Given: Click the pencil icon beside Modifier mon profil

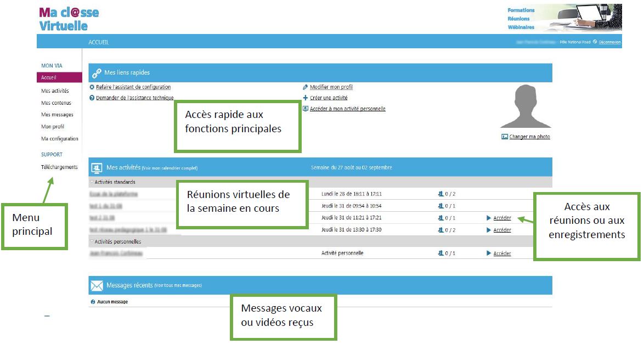Looking at the screenshot, I should point(306,87).
